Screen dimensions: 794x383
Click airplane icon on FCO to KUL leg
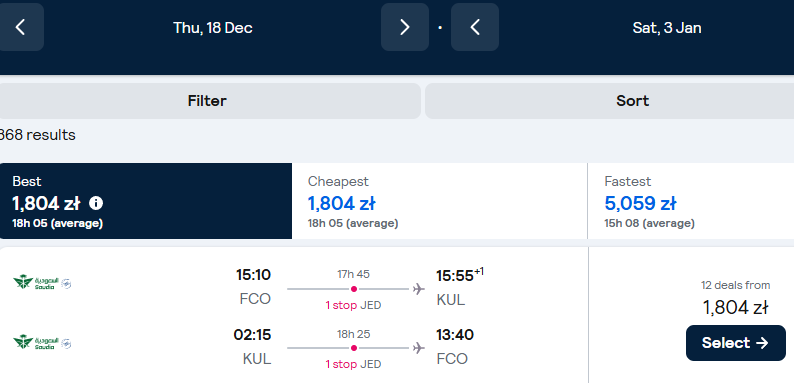pyautogui.click(x=418, y=289)
